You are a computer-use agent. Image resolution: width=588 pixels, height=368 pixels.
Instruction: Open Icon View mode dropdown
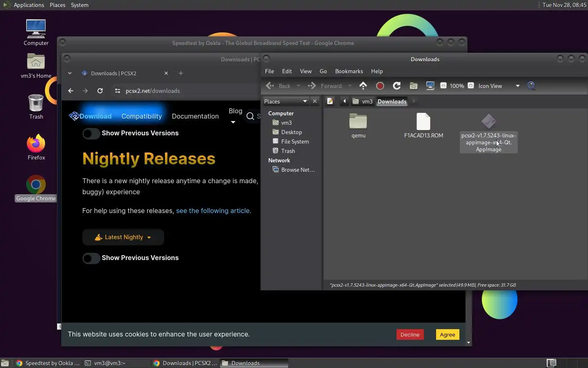(x=499, y=86)
